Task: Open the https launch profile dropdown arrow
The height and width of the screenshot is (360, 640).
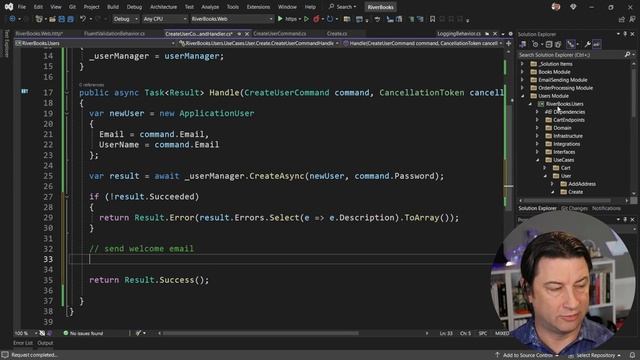Action: [x=300, y=19]
